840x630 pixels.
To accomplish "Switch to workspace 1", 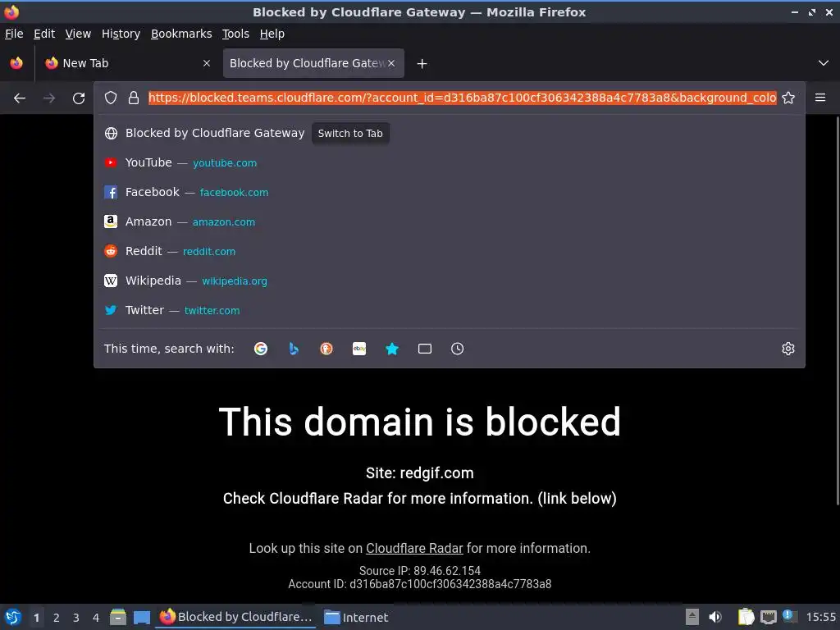I will point(36,618).
